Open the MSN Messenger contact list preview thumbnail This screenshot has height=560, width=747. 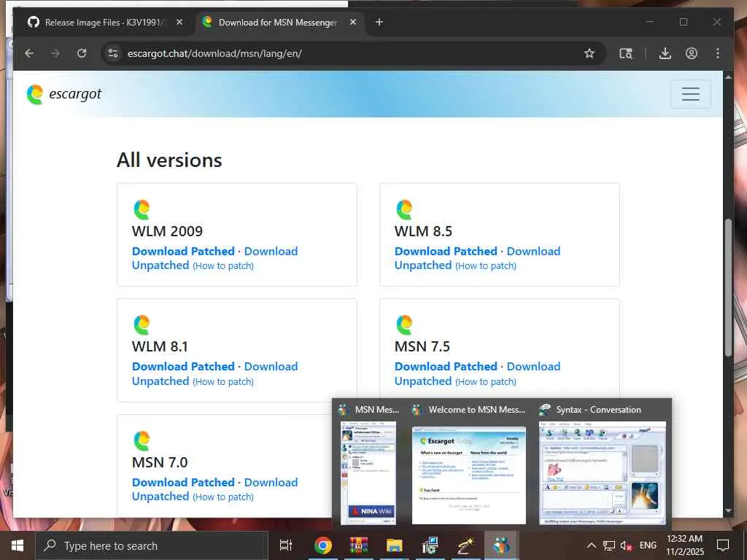tap(368, 472)
